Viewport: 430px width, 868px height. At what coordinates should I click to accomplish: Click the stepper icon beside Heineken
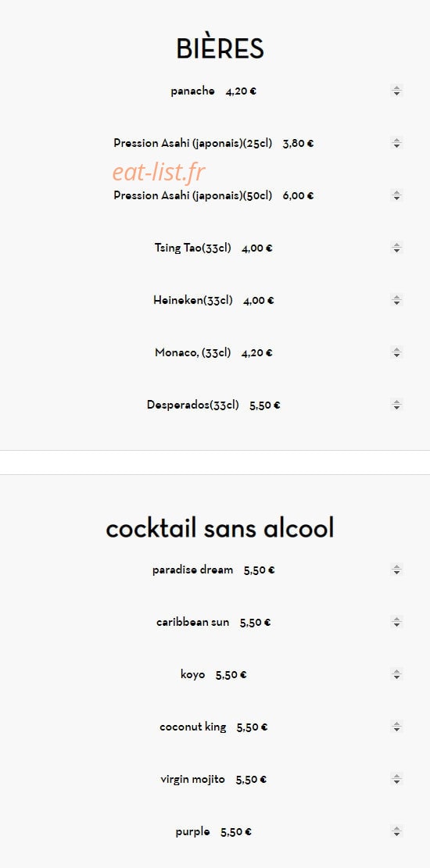point(396,300)
